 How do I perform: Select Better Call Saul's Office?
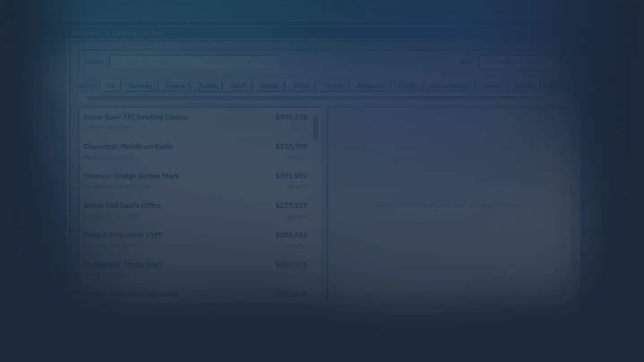pyautogui.click(x=195, y=211)
